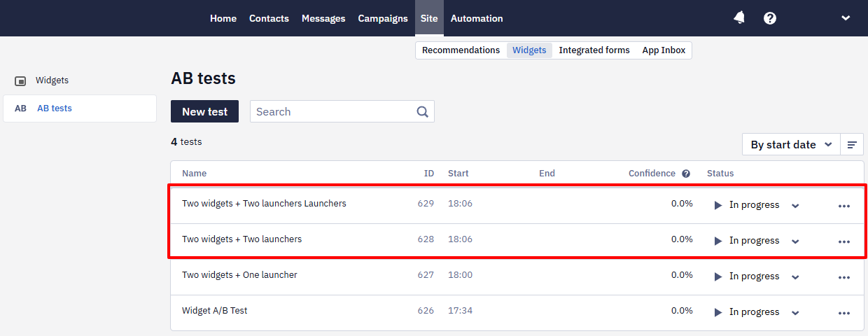Click the New test button
The width and height of the screenshot is (868, 336).
click(204, 111)
